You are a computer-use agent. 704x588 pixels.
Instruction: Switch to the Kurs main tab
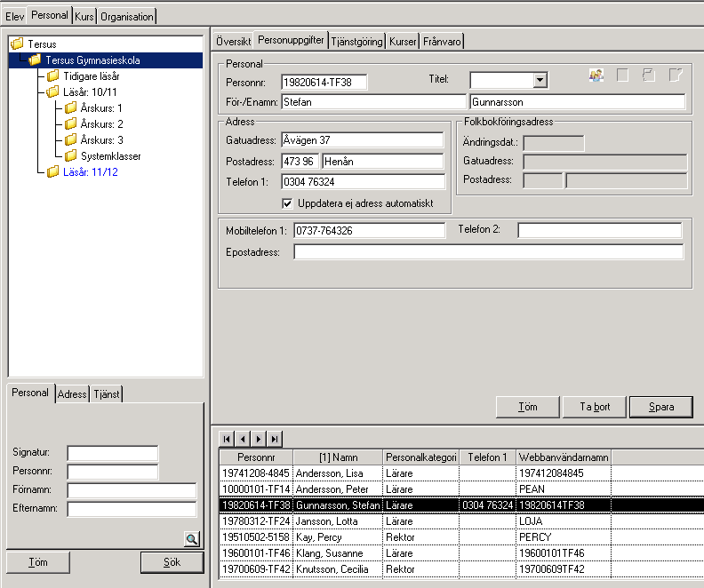[84, 17]
